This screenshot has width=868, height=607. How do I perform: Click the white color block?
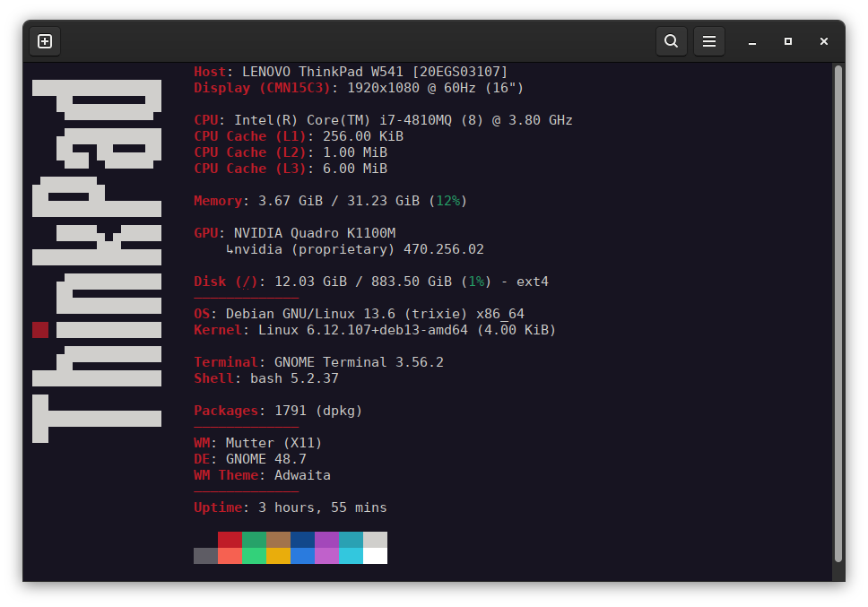point(376,556)
